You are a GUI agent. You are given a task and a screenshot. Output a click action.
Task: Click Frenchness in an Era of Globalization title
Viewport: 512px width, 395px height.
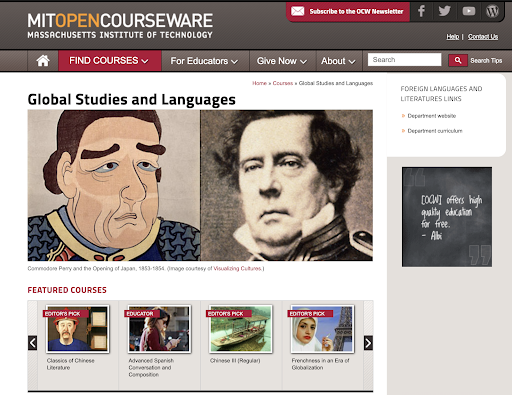coord(320,364)
